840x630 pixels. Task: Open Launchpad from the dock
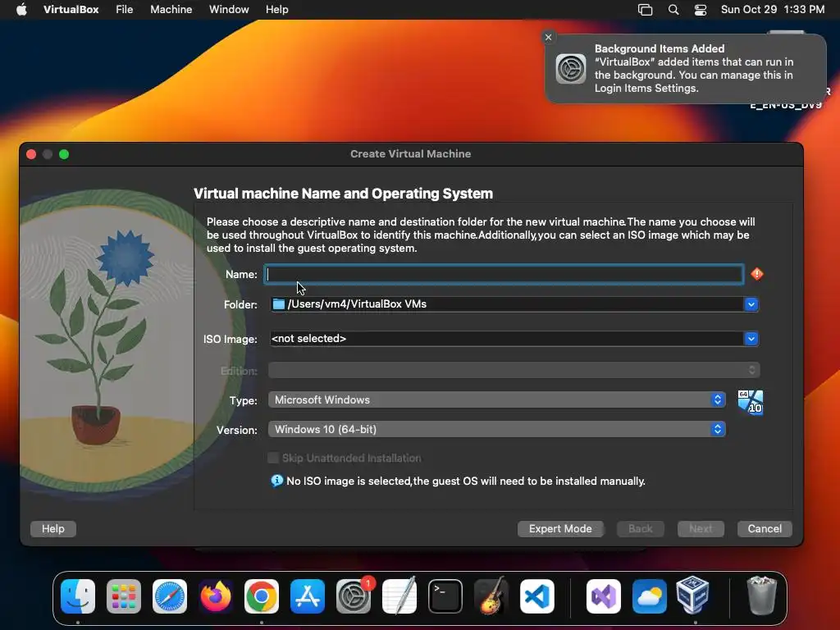point(124,596)
